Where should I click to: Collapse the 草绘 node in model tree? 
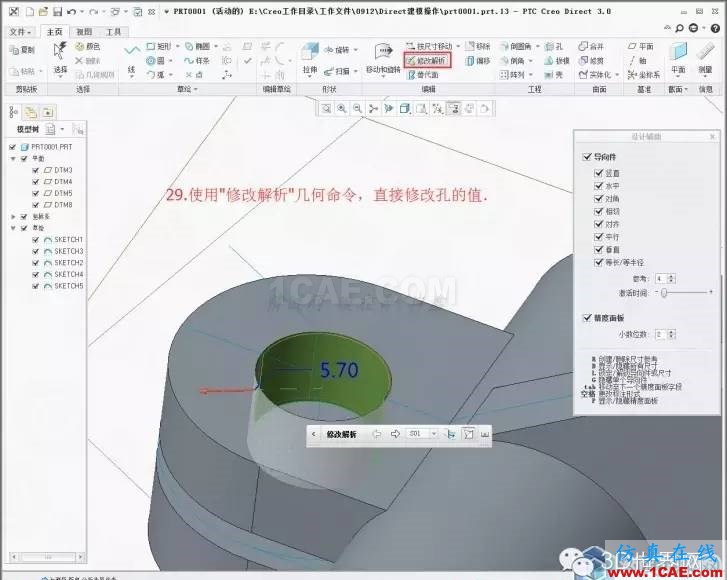(x=13, y=228)
